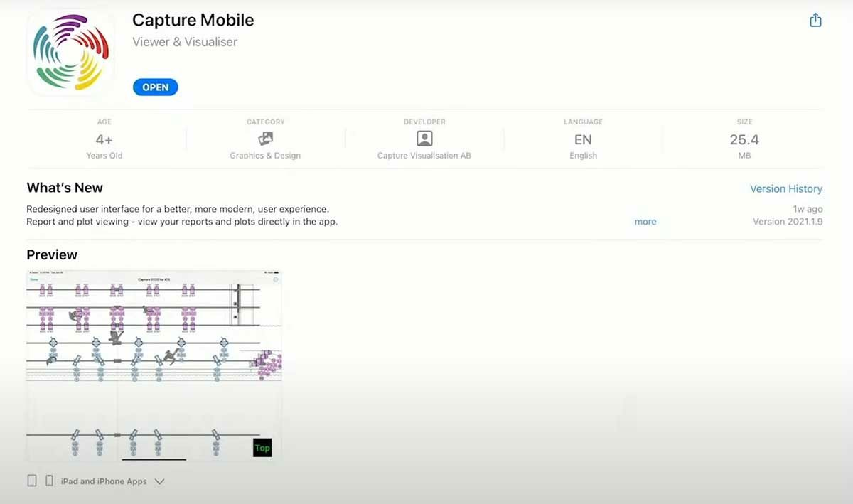Click the Capture Visualisation AB developer name
The image size is (853, 504).
pyautogui.click(x=424, y=156)
